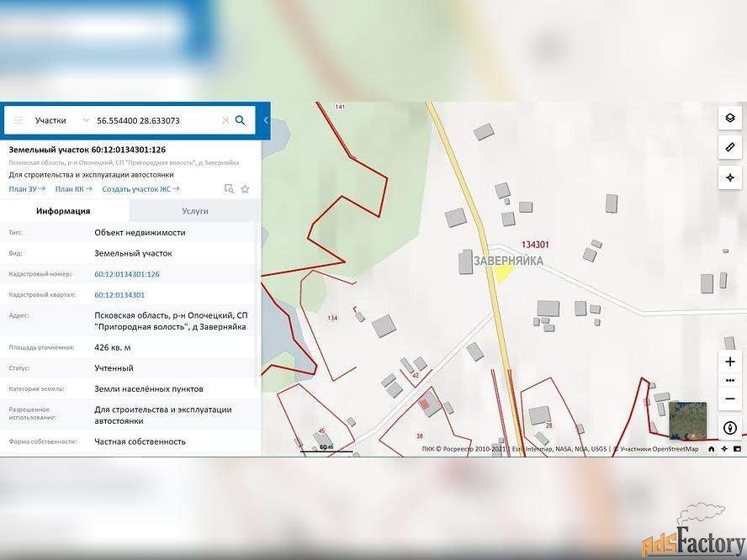
Task: Zoom out the map with minus button
Action: pyautogui.click(x=729, y=399)
